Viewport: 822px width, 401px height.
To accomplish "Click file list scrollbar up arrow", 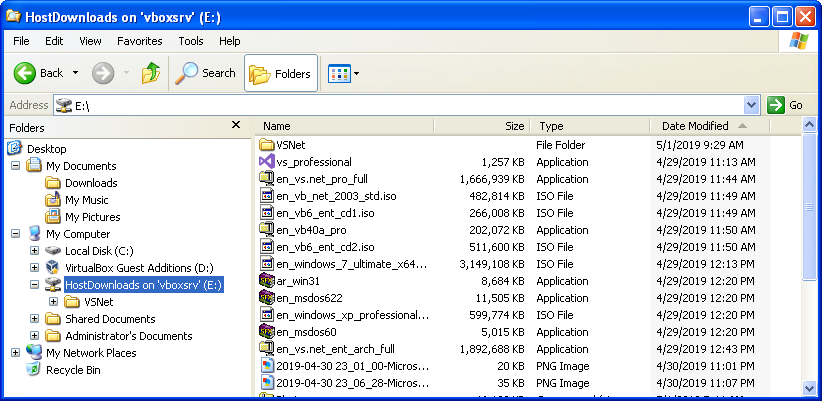I will pyautogui.click(x=809, y=125).
